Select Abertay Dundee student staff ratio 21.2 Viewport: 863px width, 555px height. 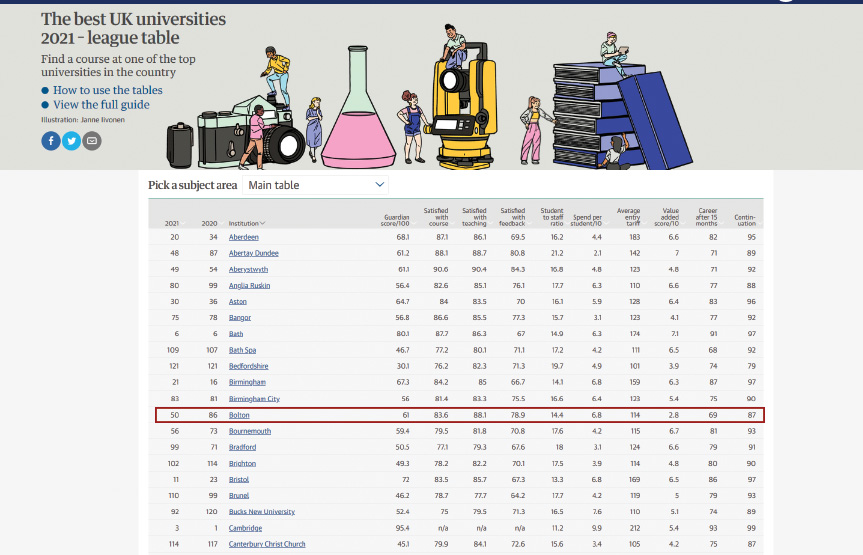coord(557,253)
